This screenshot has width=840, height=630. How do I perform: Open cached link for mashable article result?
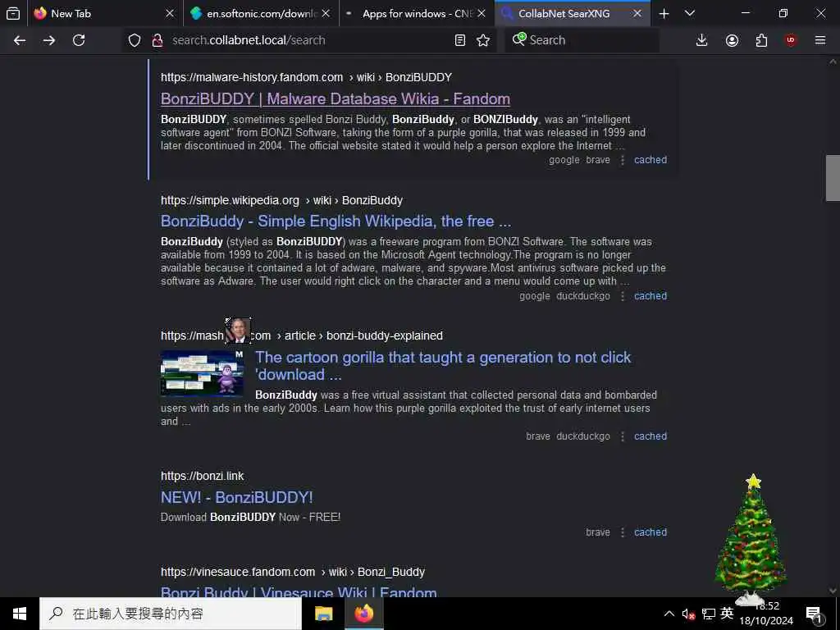tap(651, 436)
